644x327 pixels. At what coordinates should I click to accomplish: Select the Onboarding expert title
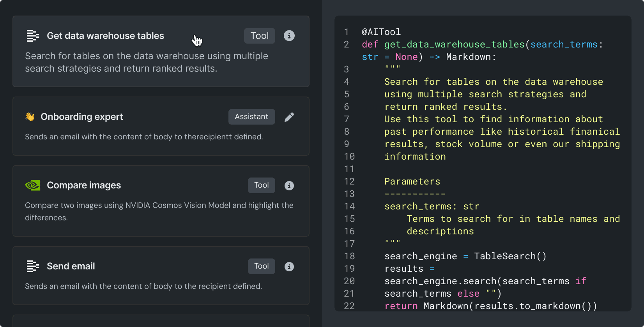coord(82,117)
